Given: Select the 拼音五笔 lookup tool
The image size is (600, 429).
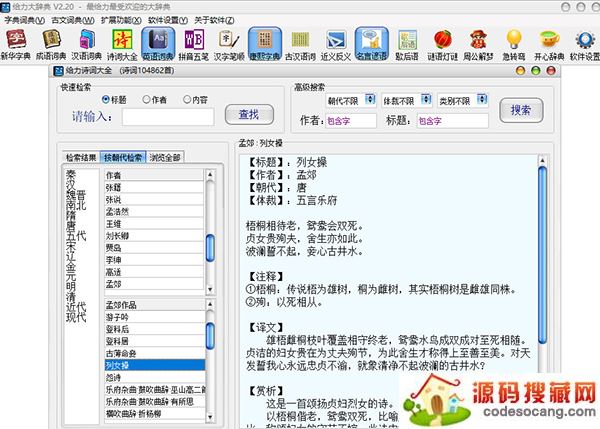Looking at the screenshot, I should (193, 45).
